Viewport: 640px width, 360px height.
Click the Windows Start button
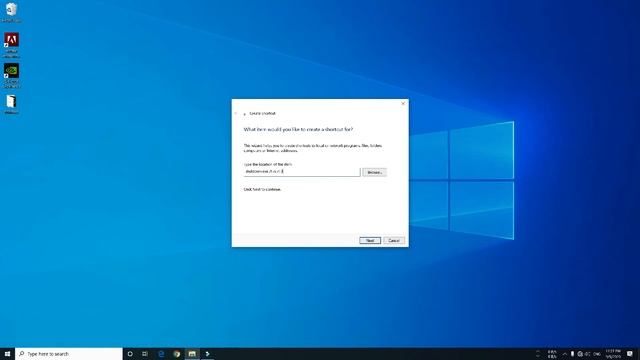pos(7,354)
